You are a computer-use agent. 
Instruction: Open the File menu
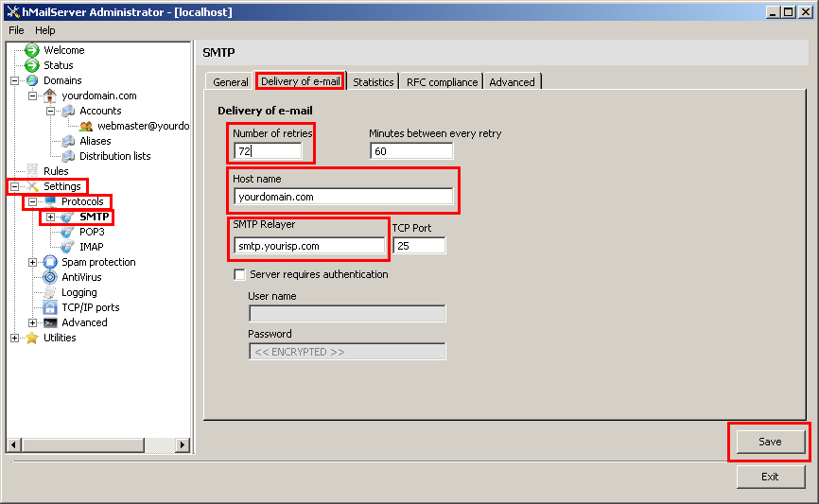point(16,30)
